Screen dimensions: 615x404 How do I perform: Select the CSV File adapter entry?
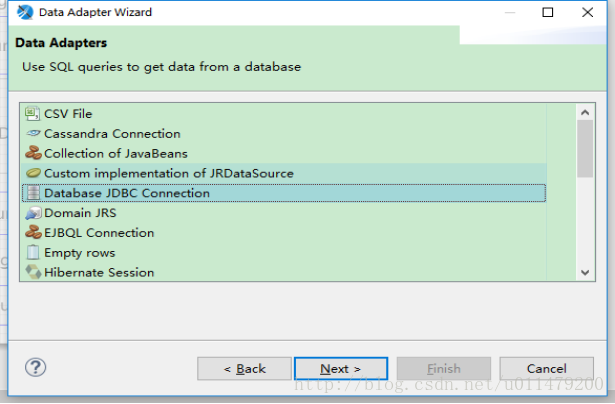284,114
